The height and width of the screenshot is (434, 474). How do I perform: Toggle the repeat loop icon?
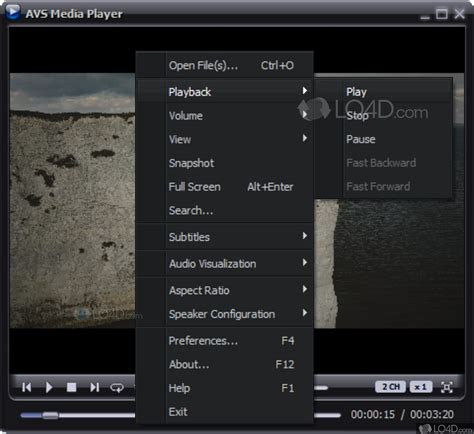click(117, 387)
